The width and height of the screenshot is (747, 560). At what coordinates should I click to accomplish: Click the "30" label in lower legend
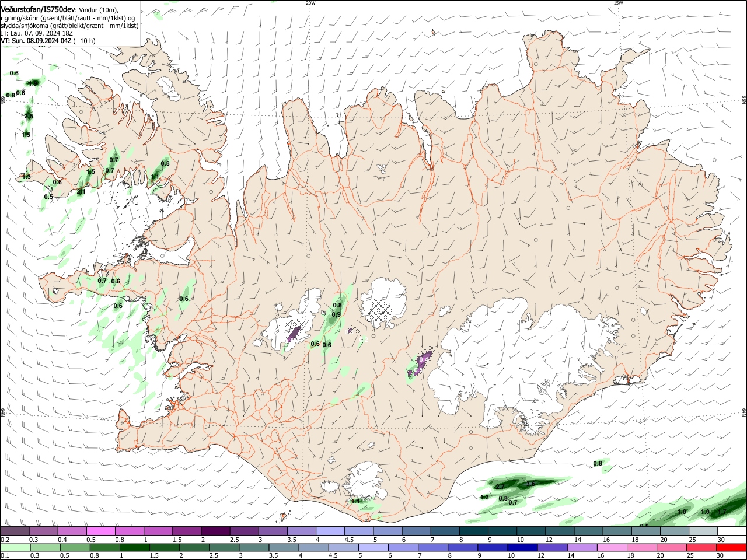coord(721,555)
